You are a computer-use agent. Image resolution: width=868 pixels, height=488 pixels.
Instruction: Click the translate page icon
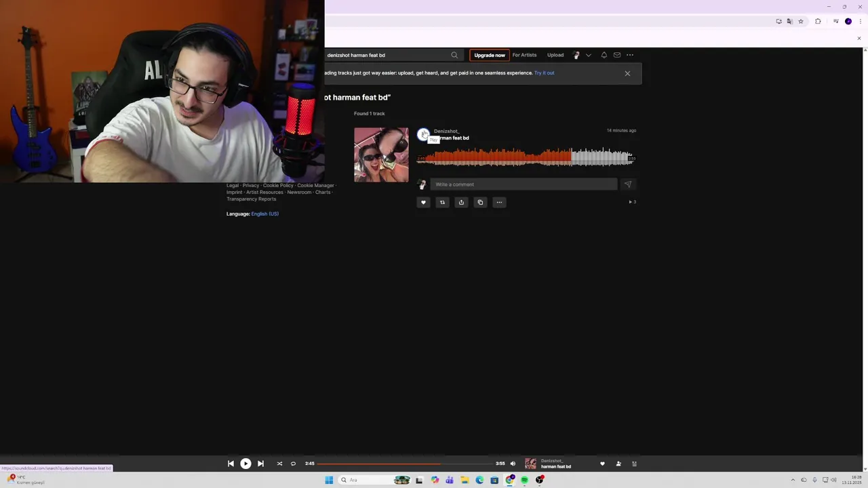(x=789, y=22)
